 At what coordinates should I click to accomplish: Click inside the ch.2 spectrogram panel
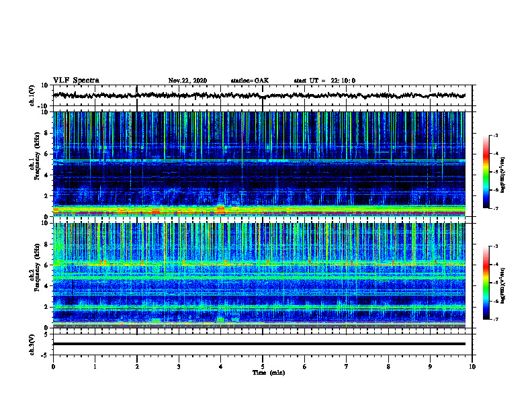[x=259, y=275]
